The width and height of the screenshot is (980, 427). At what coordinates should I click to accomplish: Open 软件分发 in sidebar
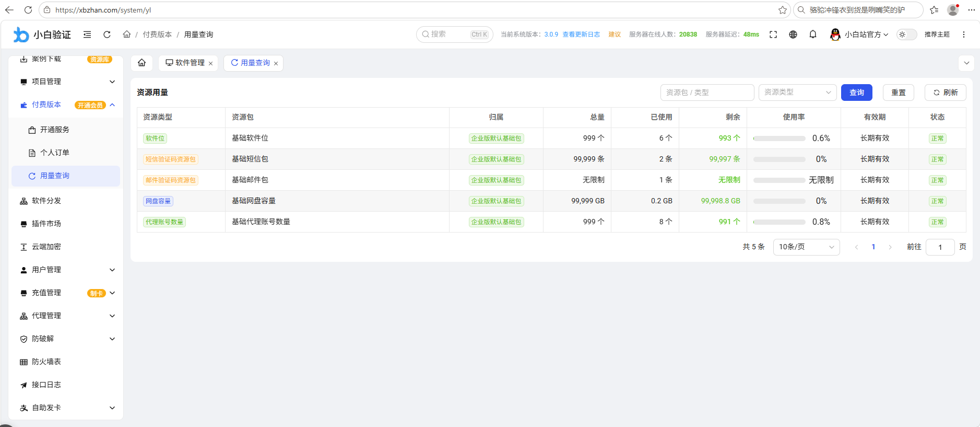(x=66, y=201)
